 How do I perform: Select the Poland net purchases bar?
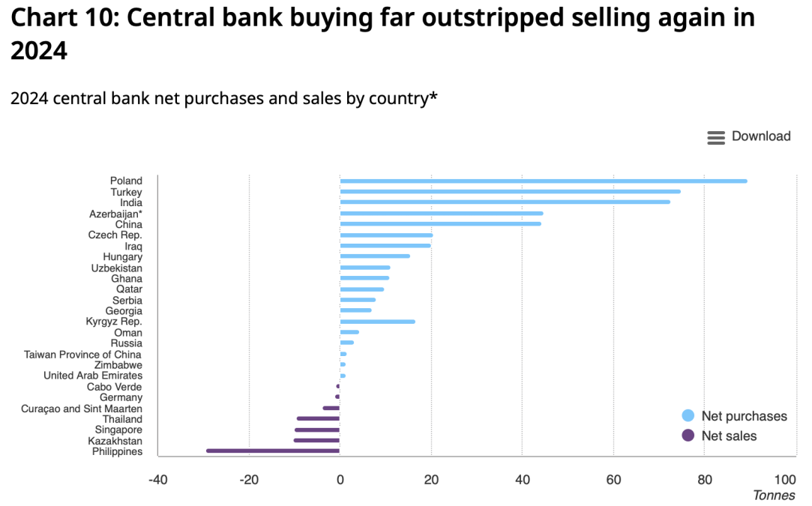click(544, 181)
